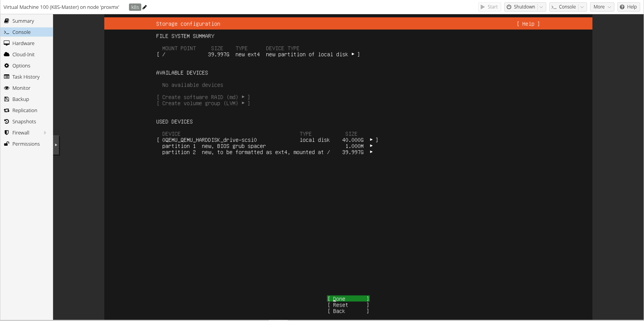Viewport: 644px width, 321px height.
Task: Click the k8s tag label
Action: [135, 7]
